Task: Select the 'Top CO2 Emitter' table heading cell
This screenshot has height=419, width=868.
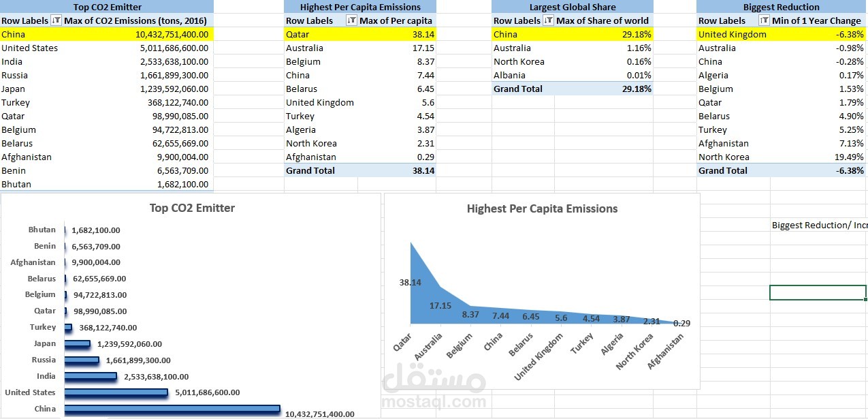Action: pyautogui.click(x=107, y=7)
